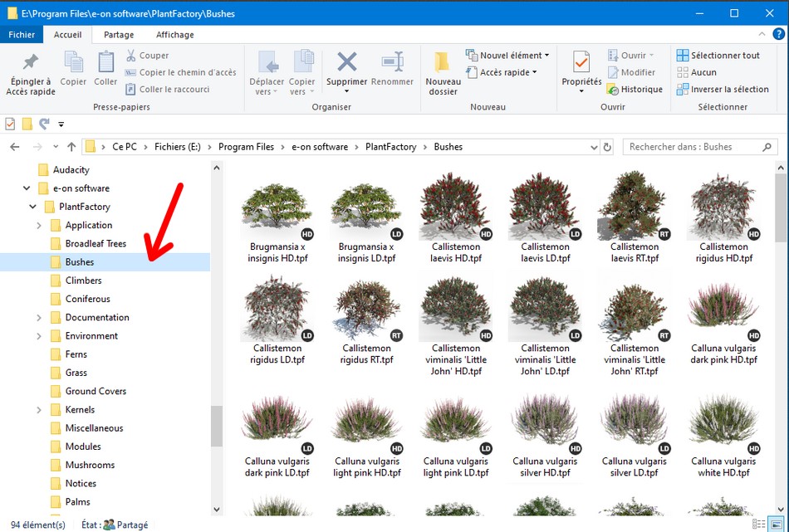
Task: Open customize quick access toolbar arrow
Action: pos(61,124)
